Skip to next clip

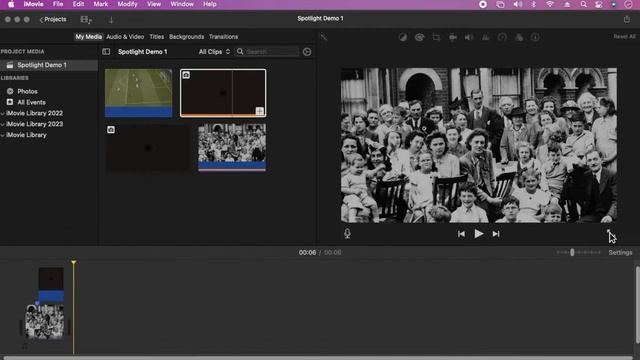point(496,234)
